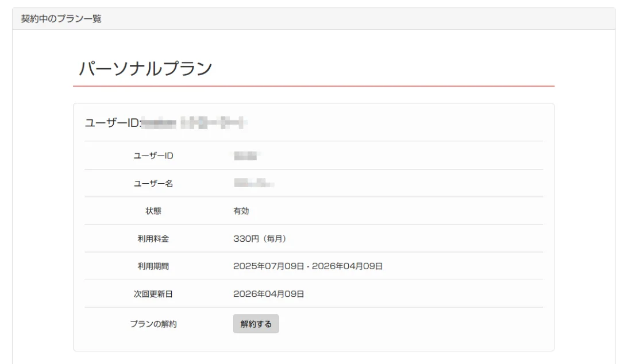Viewport: 632px width, 364px height.
Task: Click the date value in 次回更新日 row
Action: click(268, 294)
